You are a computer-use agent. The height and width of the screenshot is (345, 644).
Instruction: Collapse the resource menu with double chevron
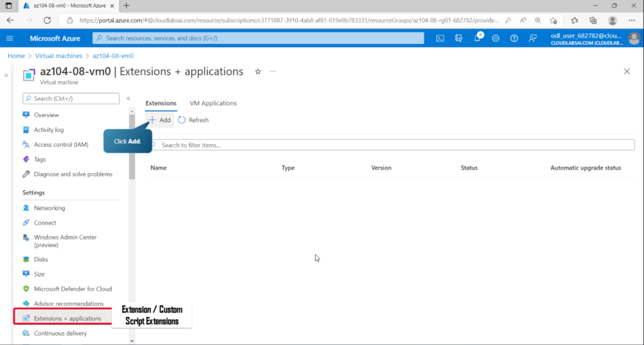[128, 99]
